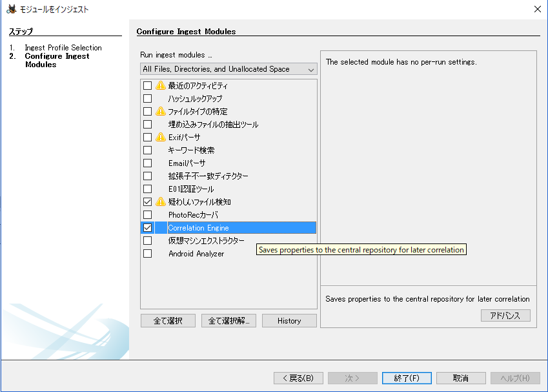548x392 pixels.
Task: Toggle the 拡張子不一致ディテクター checkbox
Action: (147, 176)
